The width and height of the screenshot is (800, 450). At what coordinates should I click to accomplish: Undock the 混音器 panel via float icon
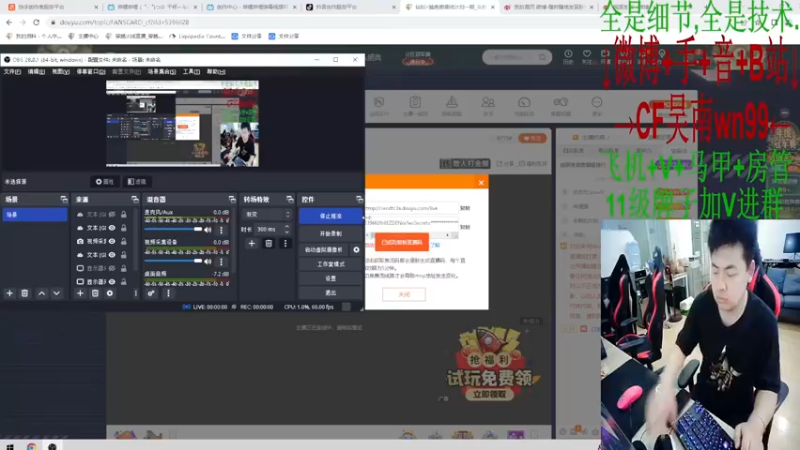232,199
